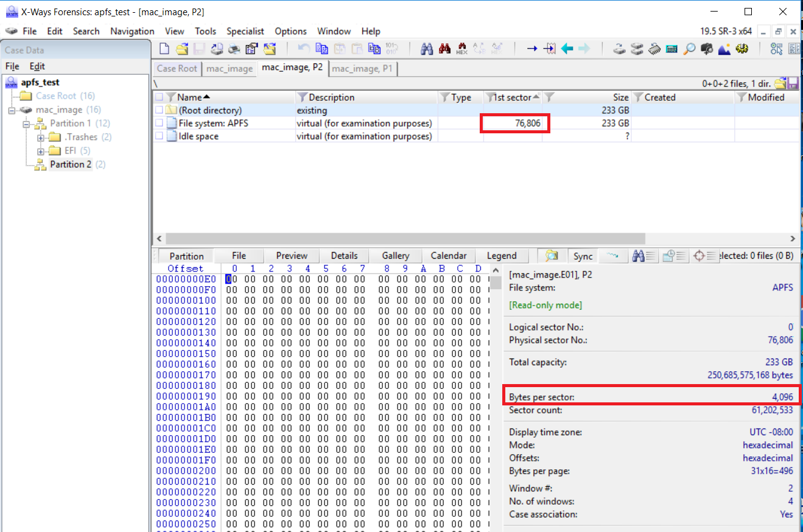Click the Clone Disk icon
Viewport: 803px width, 532px height.
637,49
